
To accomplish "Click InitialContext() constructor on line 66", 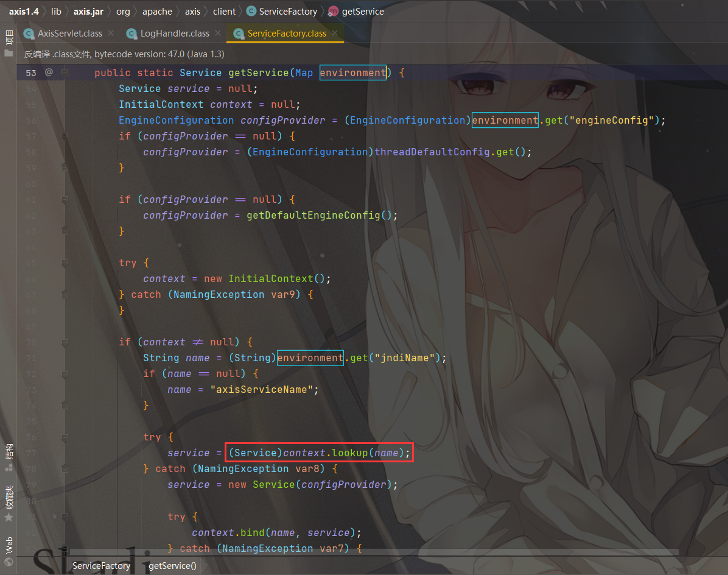I will point(276,279).
